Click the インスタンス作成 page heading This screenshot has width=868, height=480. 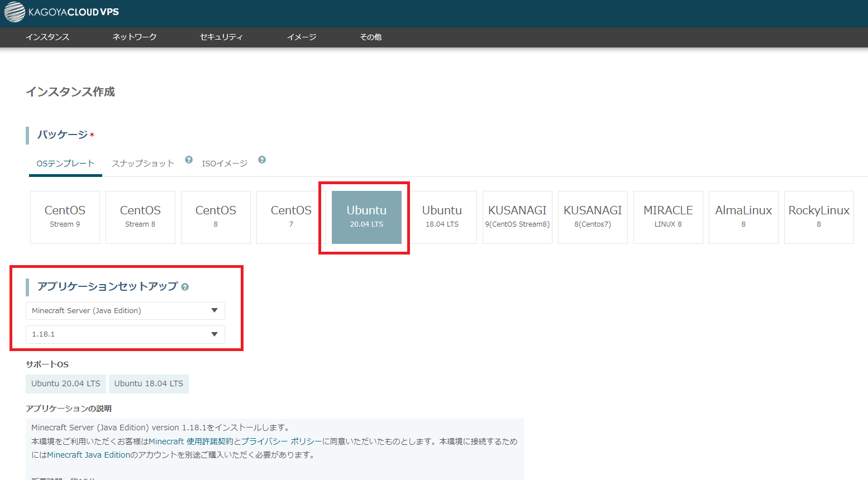coord(70,92)
